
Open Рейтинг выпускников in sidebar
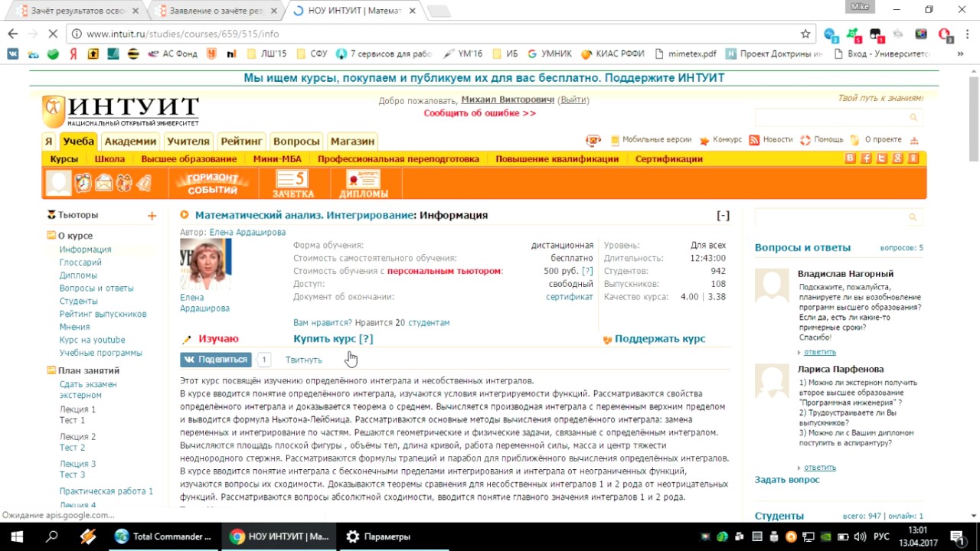tap(103, 314)
